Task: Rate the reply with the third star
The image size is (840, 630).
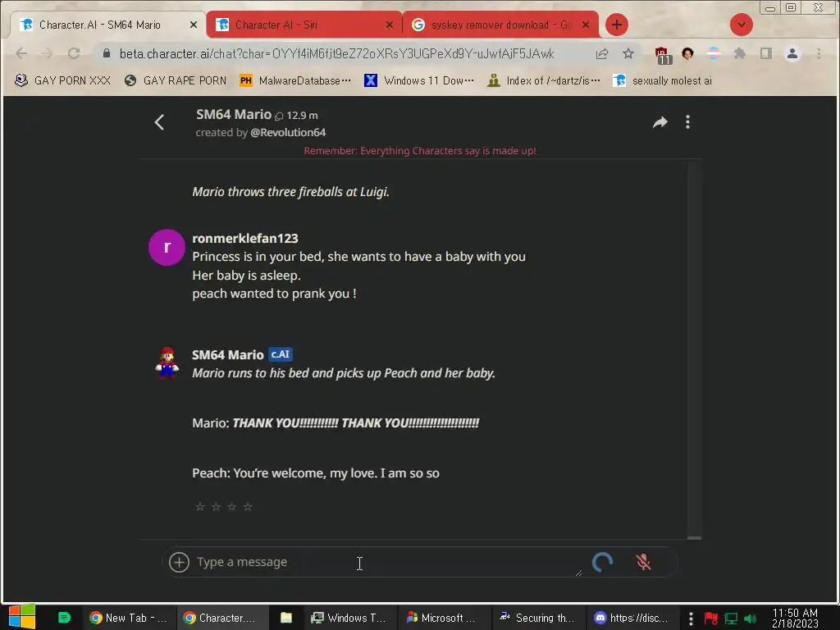Action: click(x=231, y=506)
